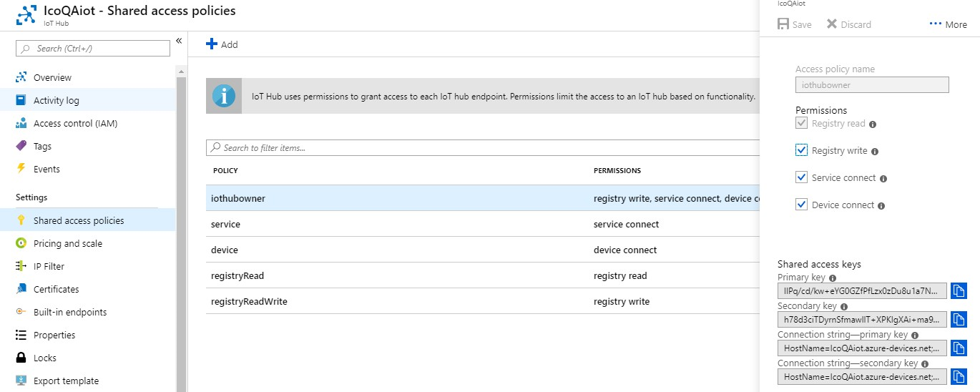Viewport: 980px width, 392px height.
Task: Sort the list by Policy column
Action: click(225, 171)
